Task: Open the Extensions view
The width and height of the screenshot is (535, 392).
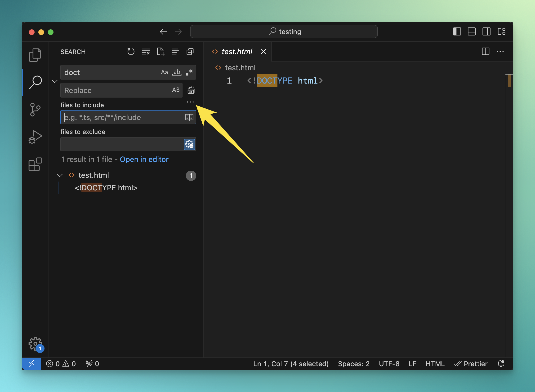Action: (x=35, y=164)
